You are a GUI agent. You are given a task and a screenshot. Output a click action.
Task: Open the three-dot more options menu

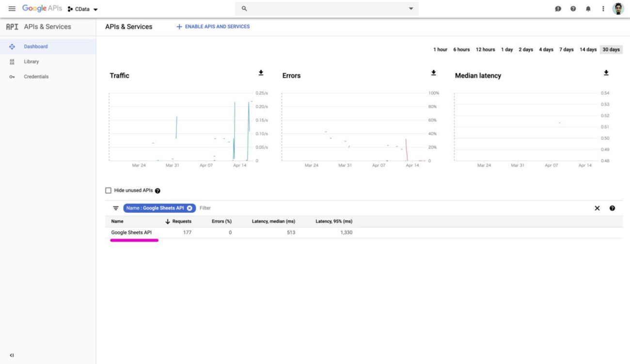coord(603,9)
